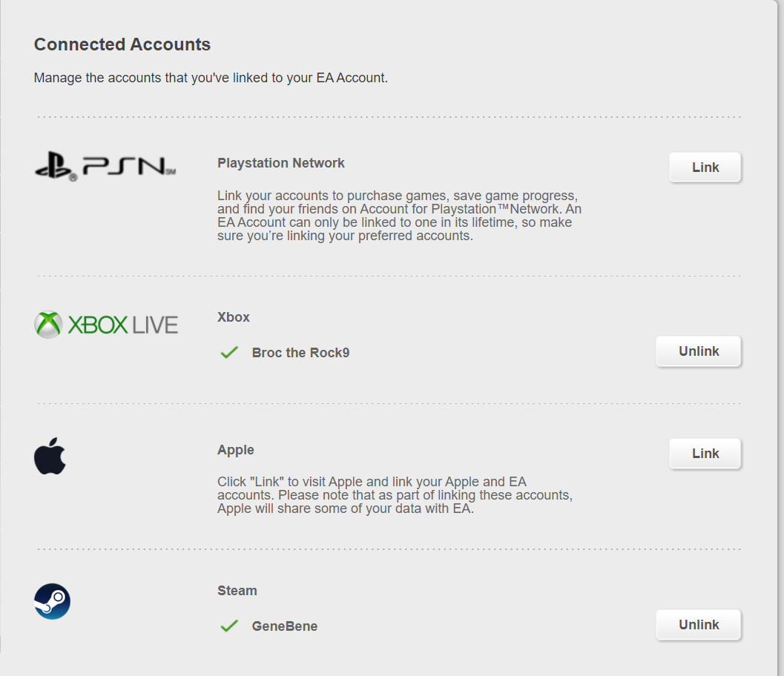This screenshot has width=784, height=676.
Task: Select the Broc the Rock9 gamertag
Action: tap(300, 353)
